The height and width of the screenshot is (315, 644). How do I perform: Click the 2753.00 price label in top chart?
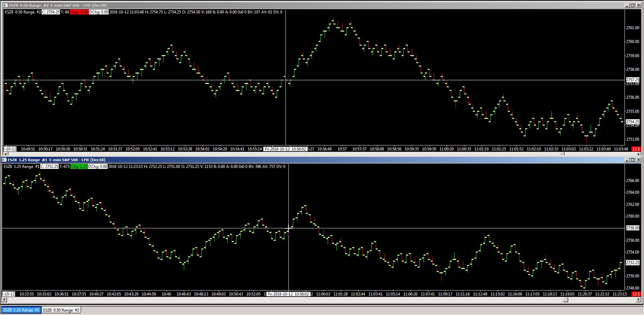coord(633,139)
